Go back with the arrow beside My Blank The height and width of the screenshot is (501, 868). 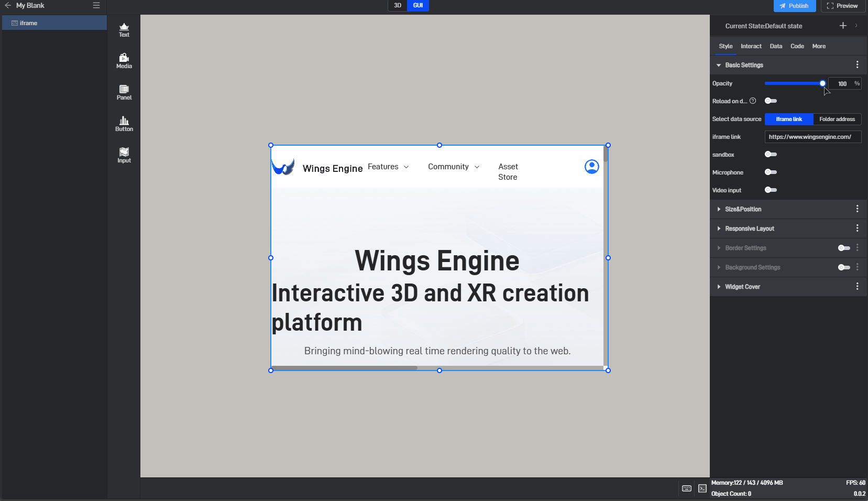pos(8,5)
